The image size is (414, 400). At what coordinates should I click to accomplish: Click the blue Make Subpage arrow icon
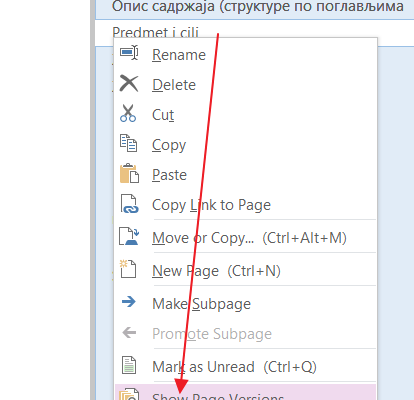[x=129, y=302]
